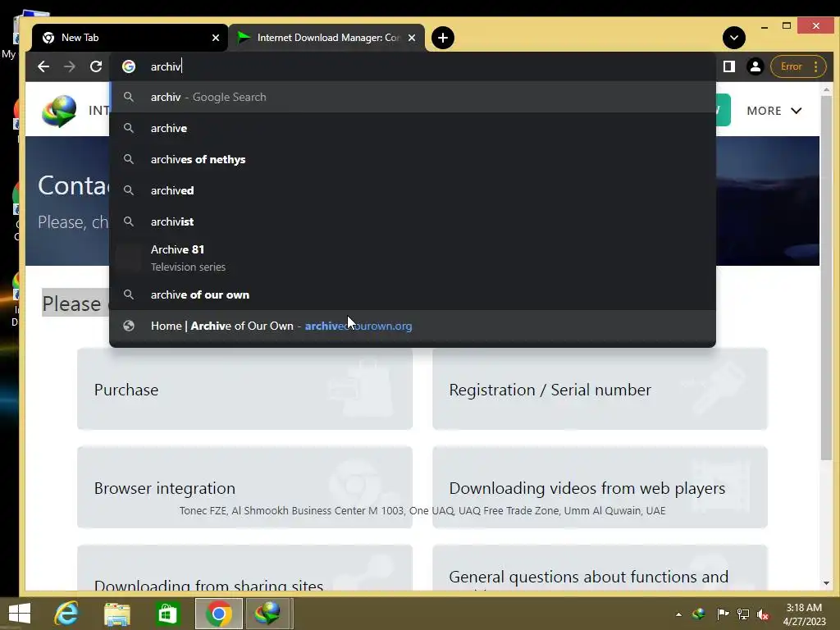The width and height of the screenshot is (840, 630).
Task: Open the Browser integration card
Action: [244, 487]
